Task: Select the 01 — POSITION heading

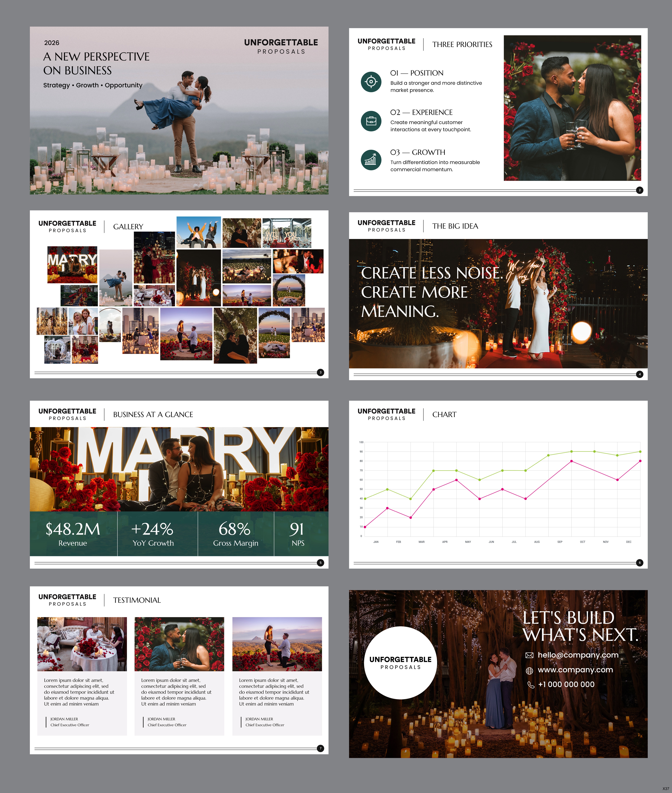Action: pos(417,73)
